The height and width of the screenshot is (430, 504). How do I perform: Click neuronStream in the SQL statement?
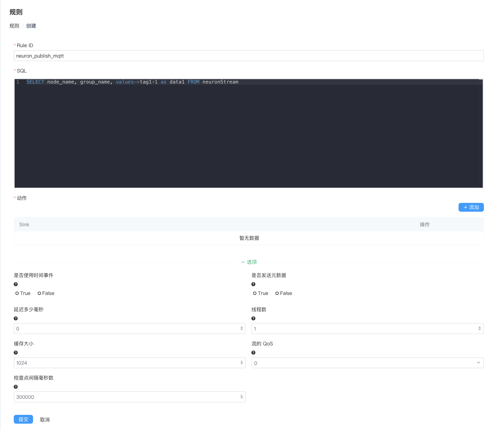click(220, 82)
